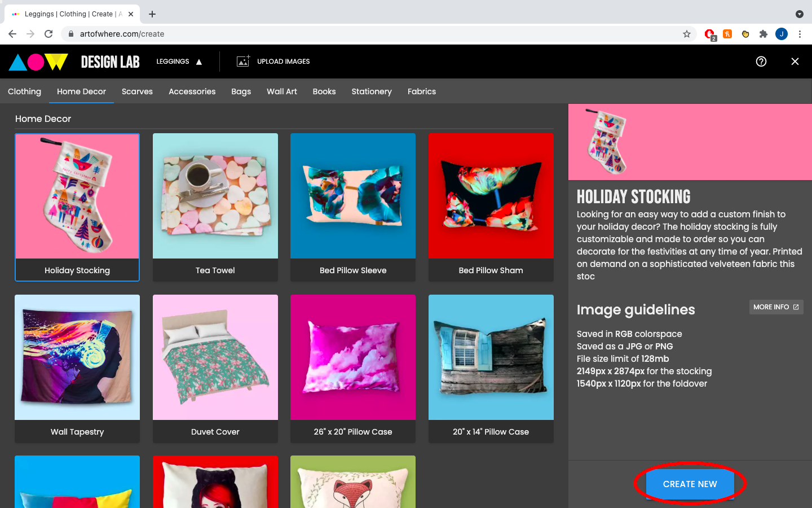The height and width of the screenshot is (508, 812).
Task: Select the blue-background pillow thumbnail at bottom
Action: (77, 482)
